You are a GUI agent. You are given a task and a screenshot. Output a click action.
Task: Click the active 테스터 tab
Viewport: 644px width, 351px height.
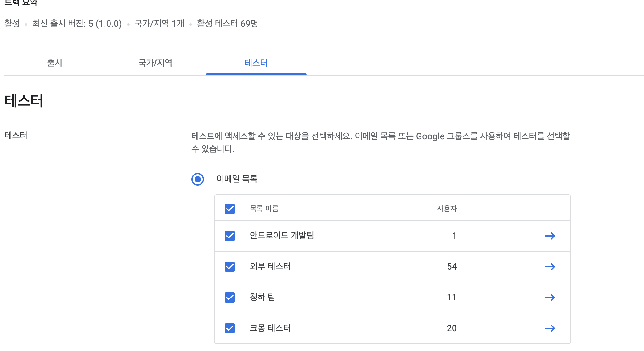coord(256,63)
